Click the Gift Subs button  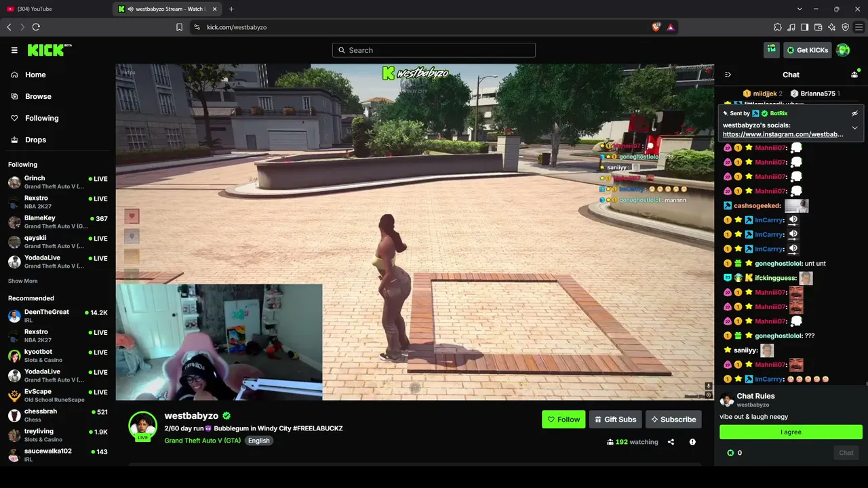click(615, 420)
